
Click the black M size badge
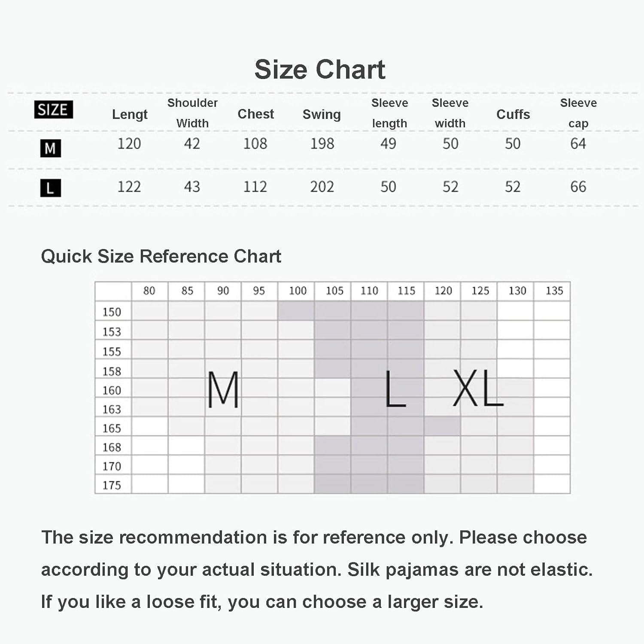(x=50, y=148)
